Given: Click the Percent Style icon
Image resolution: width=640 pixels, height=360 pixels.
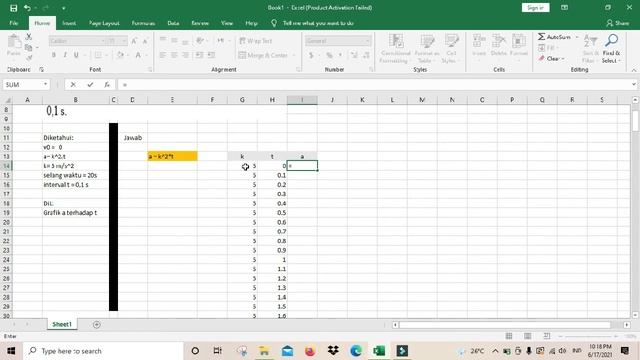Looking at the screenshot, I should pos(329,55).
